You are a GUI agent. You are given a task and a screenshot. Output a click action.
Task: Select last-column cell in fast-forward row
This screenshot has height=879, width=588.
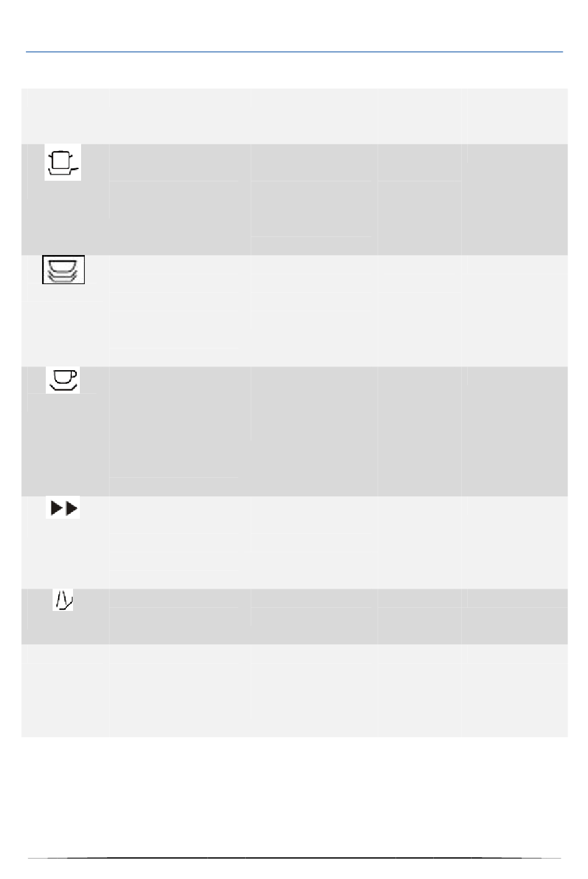pos(514,542)
